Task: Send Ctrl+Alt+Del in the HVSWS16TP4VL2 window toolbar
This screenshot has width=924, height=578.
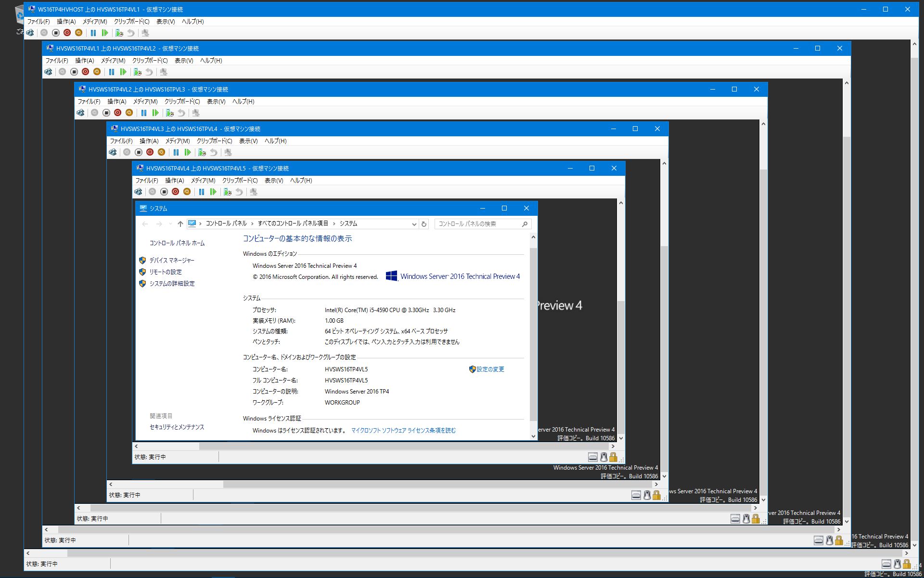Action: pyautogui.click(x=48, y=72)
